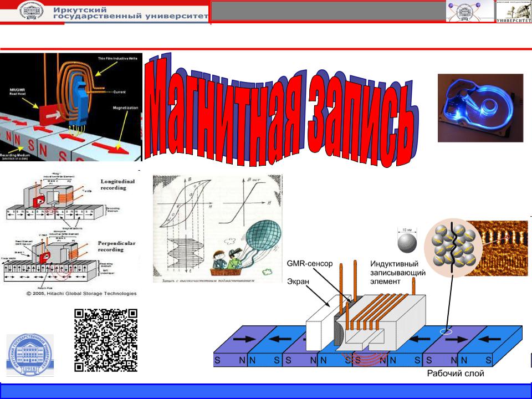Click the 'Экран' label
The width and height of the screenshot is (532, 399).
298,282
